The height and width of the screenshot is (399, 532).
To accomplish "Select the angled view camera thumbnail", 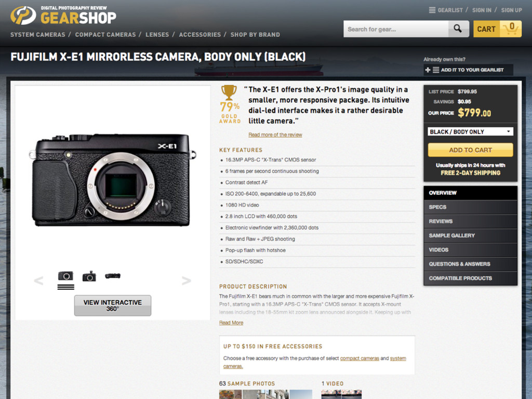I will tap(89, 276).
